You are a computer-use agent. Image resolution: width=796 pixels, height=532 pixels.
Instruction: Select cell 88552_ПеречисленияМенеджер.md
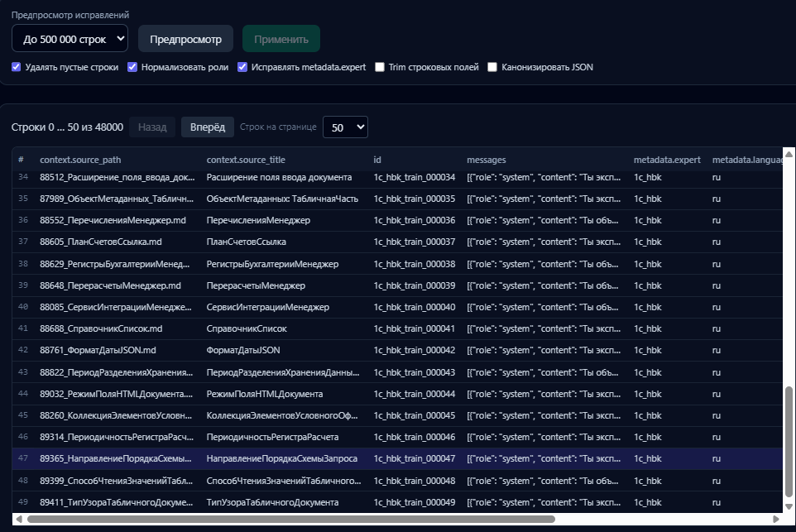coord(113,220)
